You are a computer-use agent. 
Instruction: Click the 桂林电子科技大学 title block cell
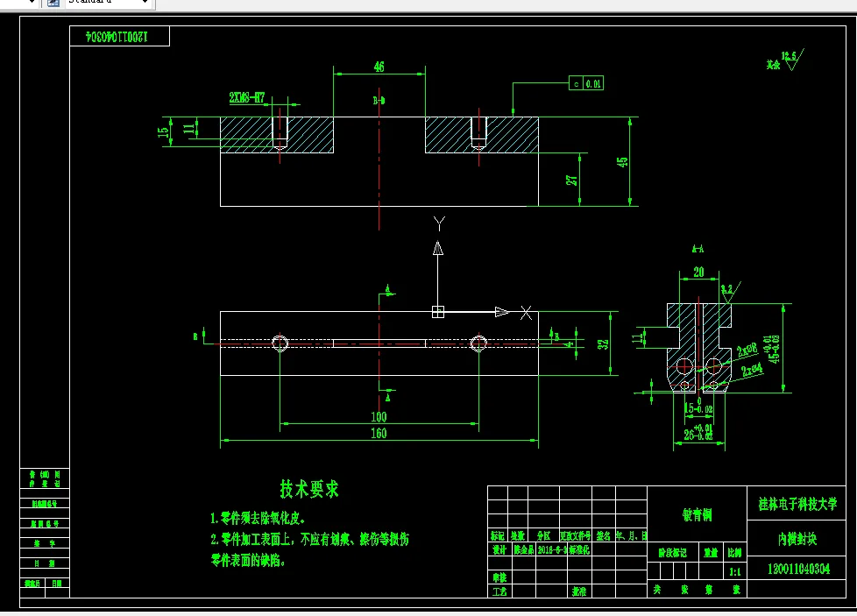click(x=797, y=504)
